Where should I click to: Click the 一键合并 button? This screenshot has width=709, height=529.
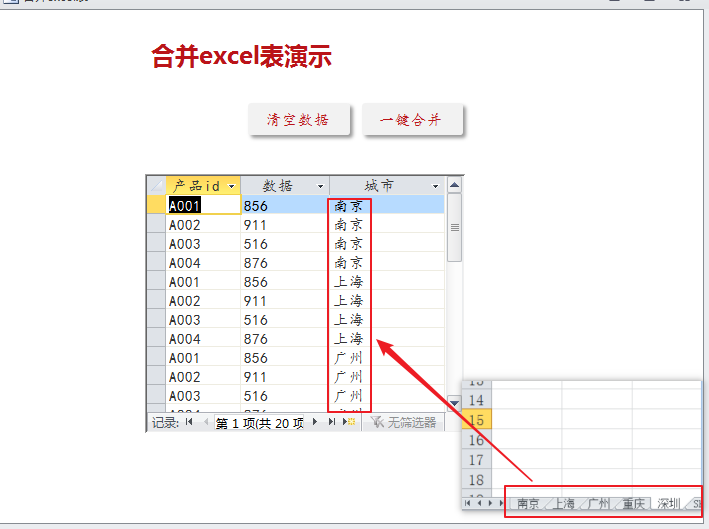pyautogui.click(x=412, y=119)
